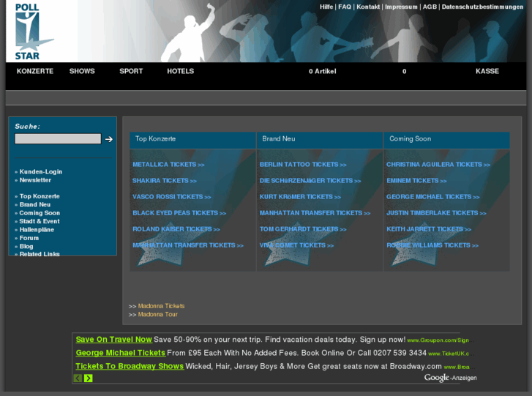Open Hallenpläne sidebar link
The width and height of the screenshot is (532, 399).
click(x=37, y=230)
